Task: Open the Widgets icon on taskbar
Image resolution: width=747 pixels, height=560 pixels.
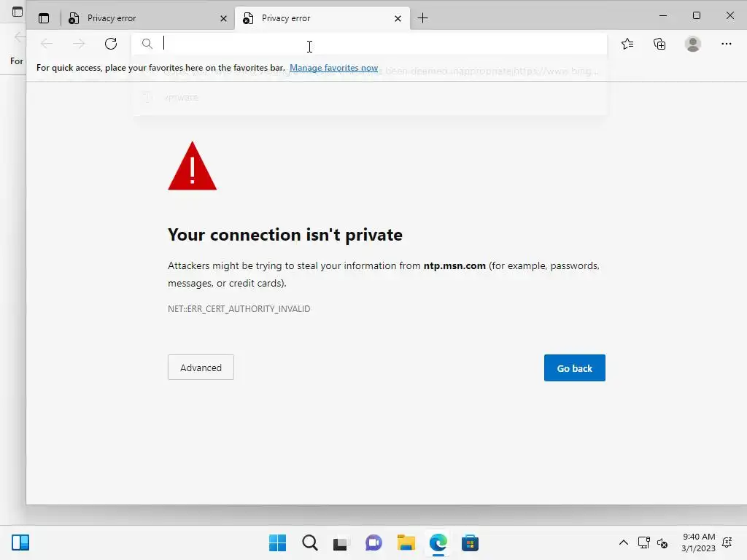Action: [x=20, y=542]
